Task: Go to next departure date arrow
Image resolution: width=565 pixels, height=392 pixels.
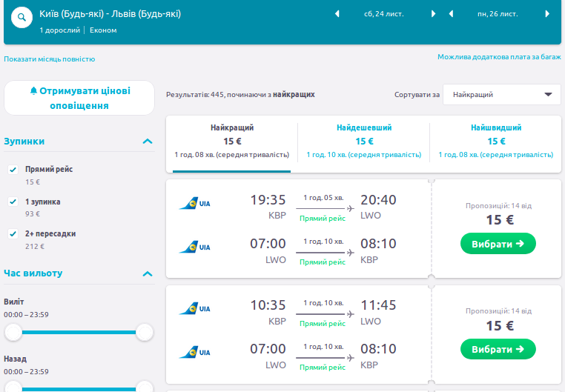Action: (434, 14)
